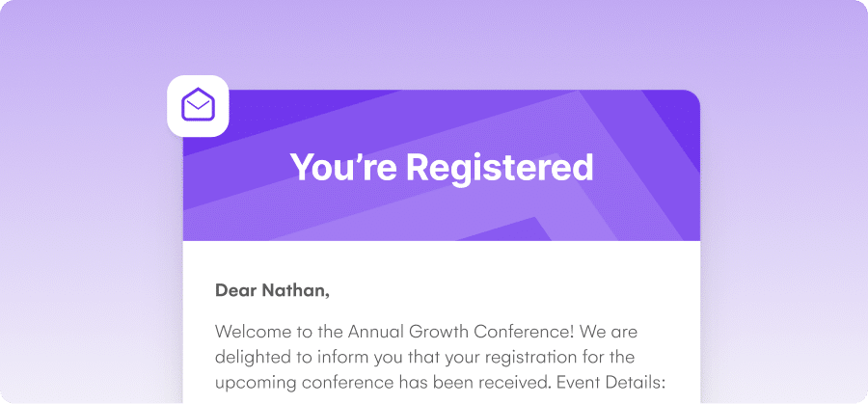Click the white email body area beside the greeting
This screenshot has width=868, height=404.
499,290
